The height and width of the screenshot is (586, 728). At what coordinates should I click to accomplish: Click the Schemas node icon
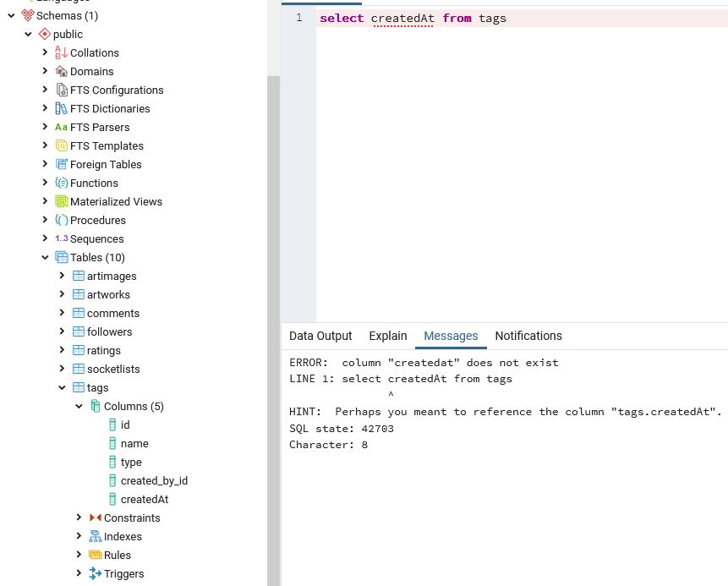(x=28, y=15)
